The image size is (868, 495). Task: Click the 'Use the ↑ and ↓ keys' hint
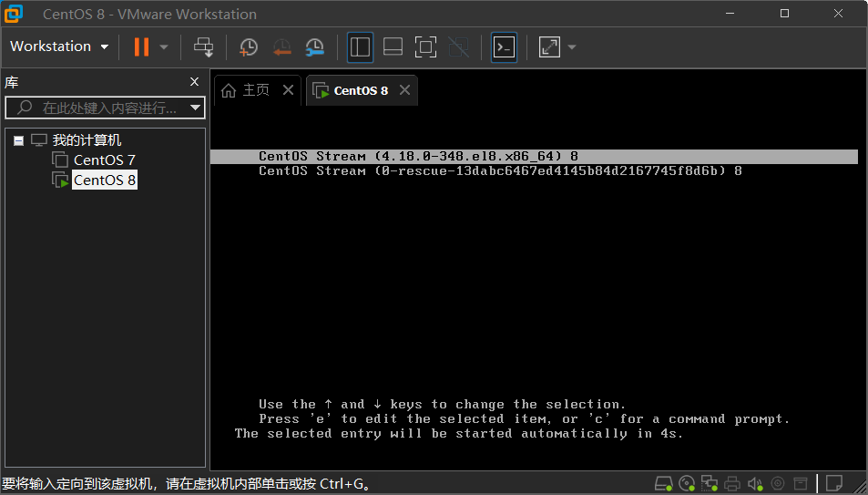click(442, 404)
